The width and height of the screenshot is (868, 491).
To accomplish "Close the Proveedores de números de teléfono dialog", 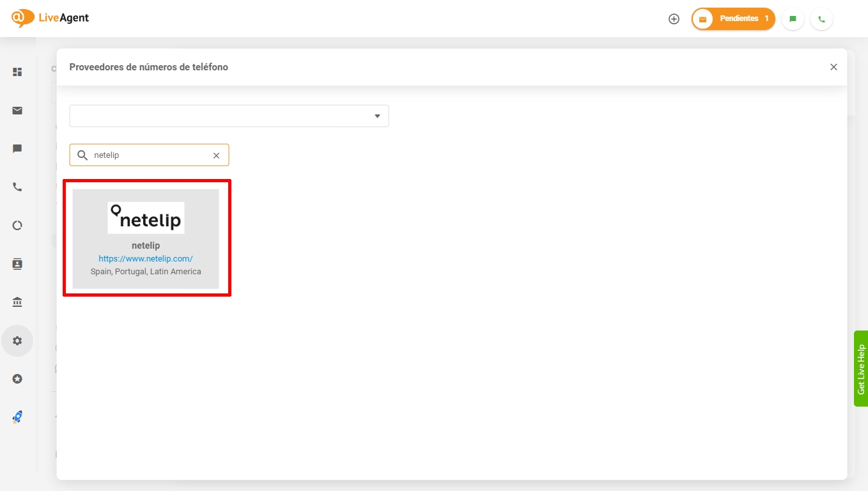I will pos(833,67).
